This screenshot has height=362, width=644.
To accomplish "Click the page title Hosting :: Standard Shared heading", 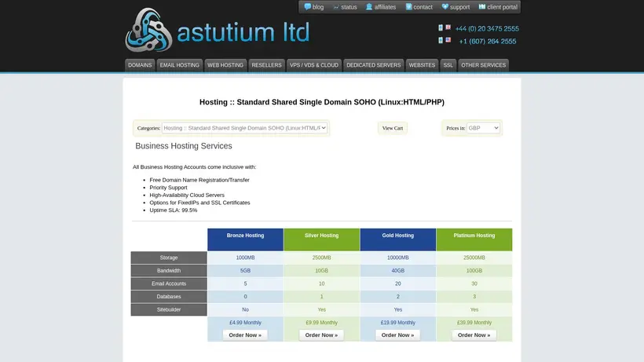I will click(322, 102).
